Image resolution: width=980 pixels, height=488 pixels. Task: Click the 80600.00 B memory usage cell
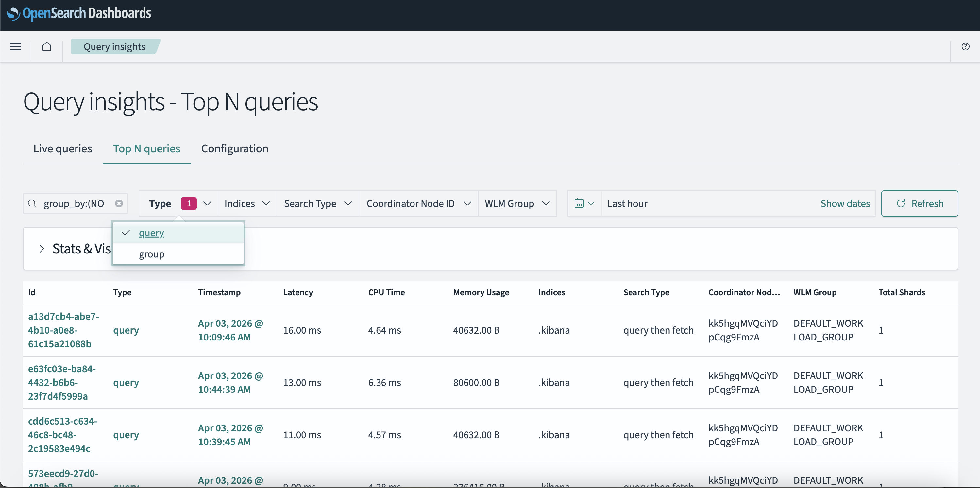(476, 383)
